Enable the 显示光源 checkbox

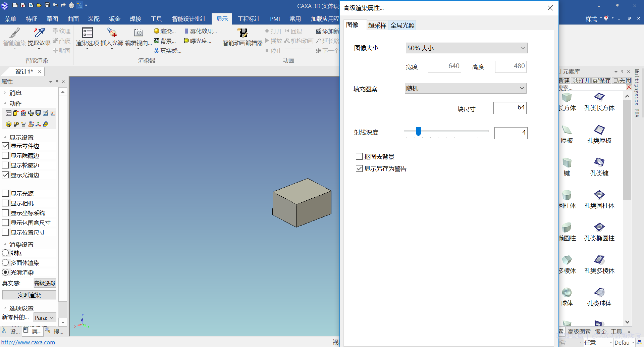point(5,193)
